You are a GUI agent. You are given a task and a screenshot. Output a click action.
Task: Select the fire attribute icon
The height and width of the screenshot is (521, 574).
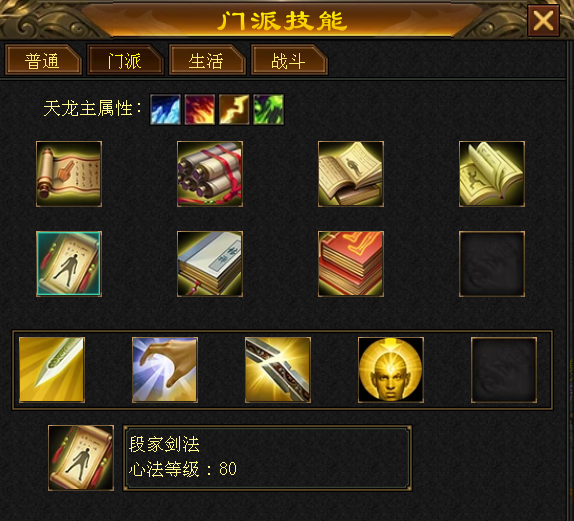(x=200, y=109)
